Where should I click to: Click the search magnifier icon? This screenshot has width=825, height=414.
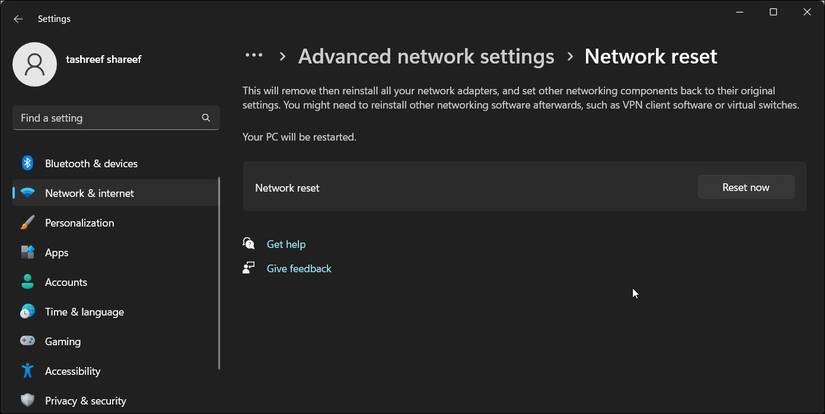[x=206, y=118]
